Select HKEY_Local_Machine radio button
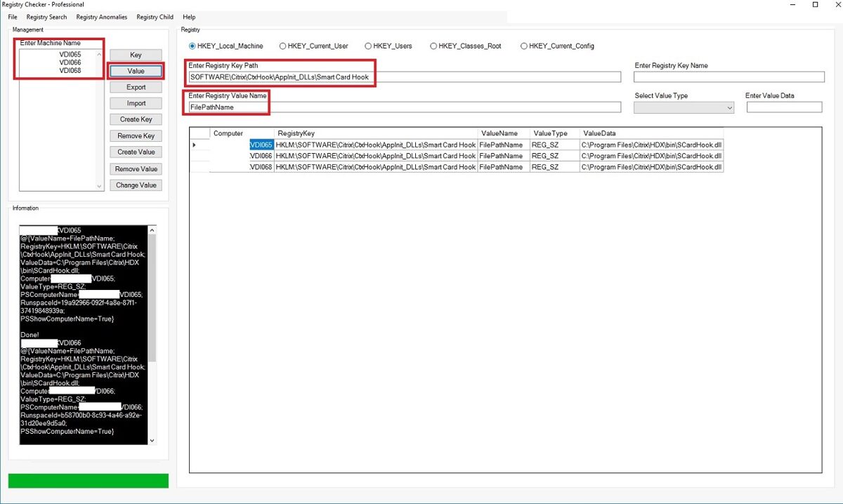This screenshot has width=843, height=504. pos(226,46)
